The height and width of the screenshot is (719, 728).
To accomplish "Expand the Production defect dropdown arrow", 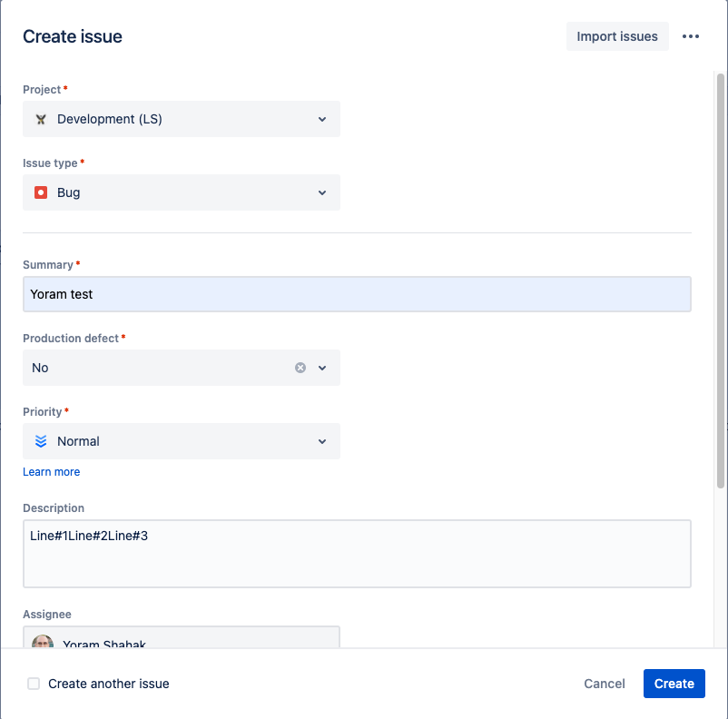I will (322, 368).
